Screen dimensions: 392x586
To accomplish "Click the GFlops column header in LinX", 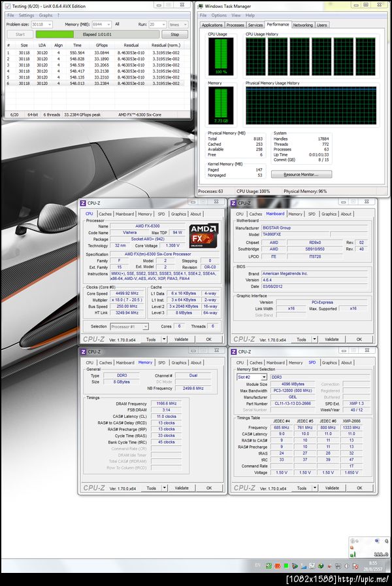I will (x=101, y=45).
